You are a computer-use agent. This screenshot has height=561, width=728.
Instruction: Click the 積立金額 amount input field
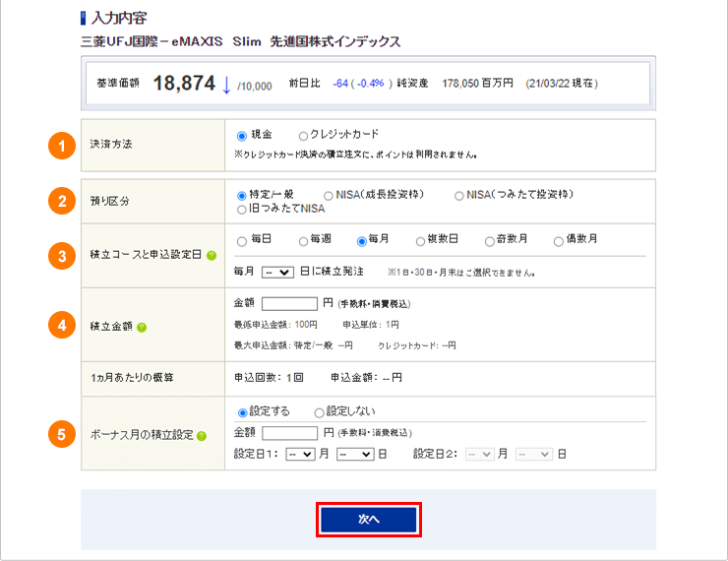click(290, 303)
